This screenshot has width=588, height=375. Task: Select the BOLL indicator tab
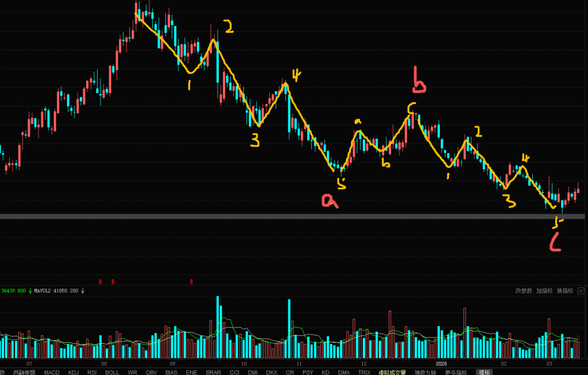[112, 372]
